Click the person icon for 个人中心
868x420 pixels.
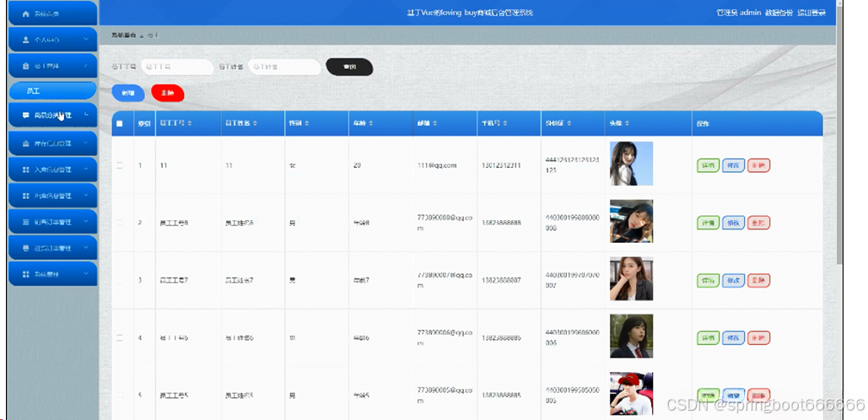click(25, 40)
